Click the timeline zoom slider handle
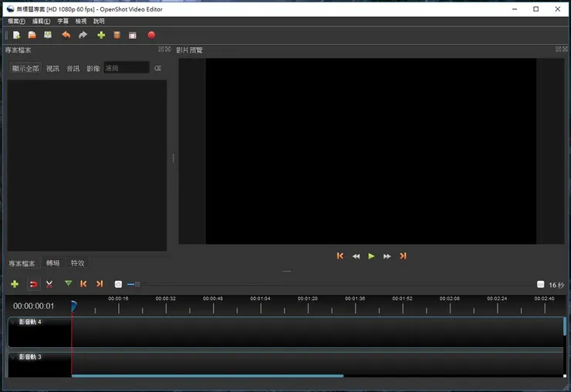 coord(137,284)
